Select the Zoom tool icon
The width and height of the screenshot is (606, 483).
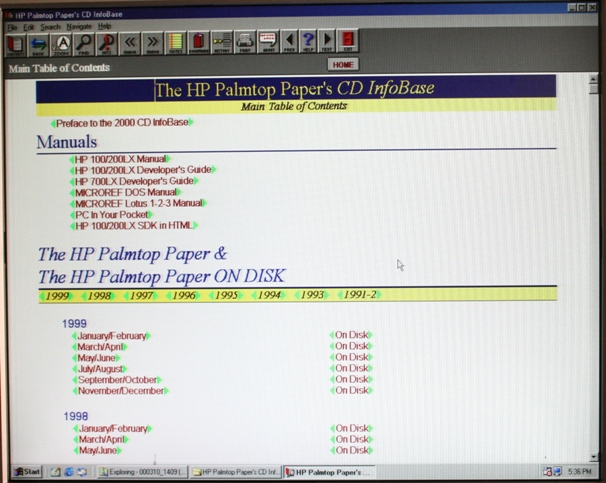pyautogui.click(x=61, y=44)
